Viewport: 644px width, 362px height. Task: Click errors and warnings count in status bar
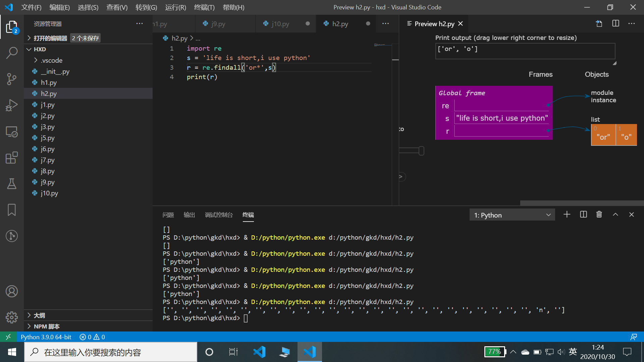pyautogui.click(x=92, y=337)
